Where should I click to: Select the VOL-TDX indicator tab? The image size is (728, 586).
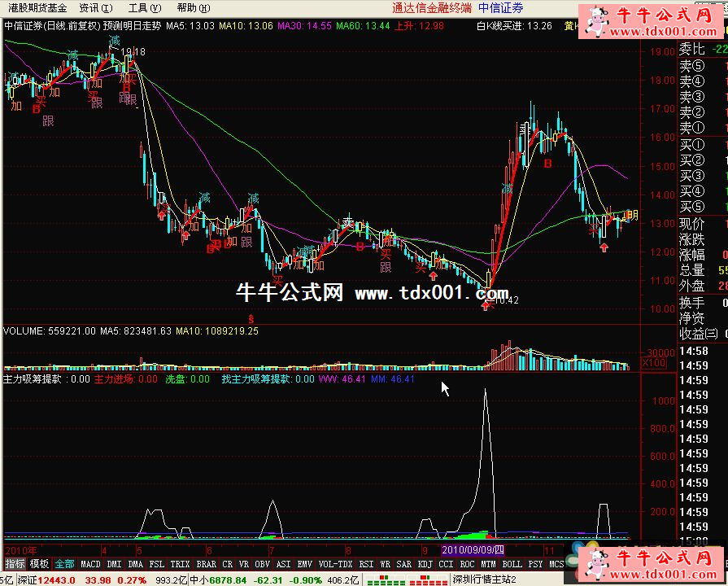coord(336,564)
